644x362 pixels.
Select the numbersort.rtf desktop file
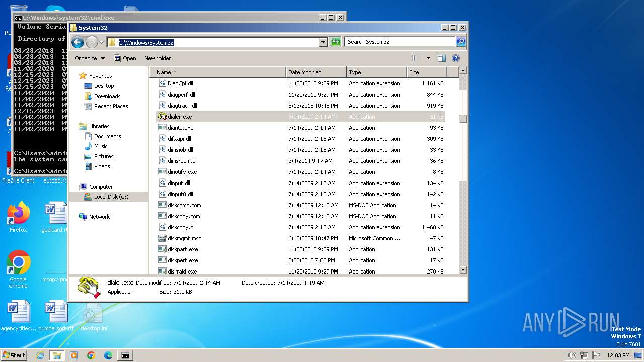[56, 316]
